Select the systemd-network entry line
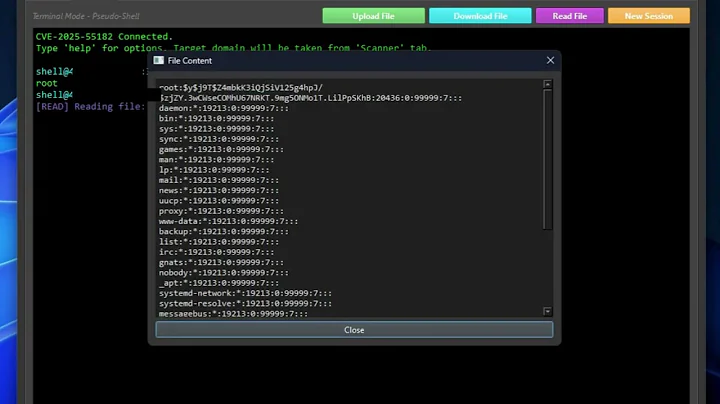This screenshot has height=404, width=720. 245,293
